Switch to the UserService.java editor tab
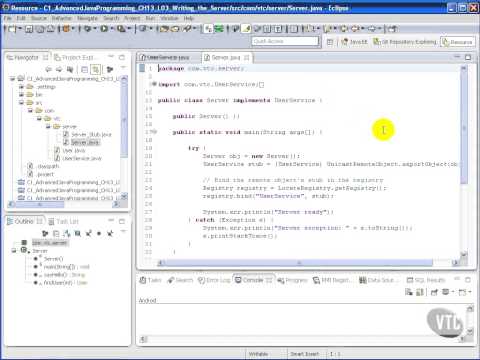Screen dimensions: 480x360 168,57
